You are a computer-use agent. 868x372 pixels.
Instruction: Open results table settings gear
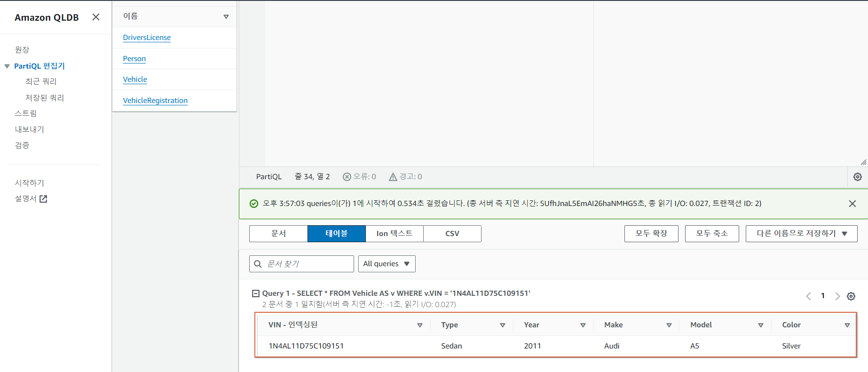pos(851,296)
